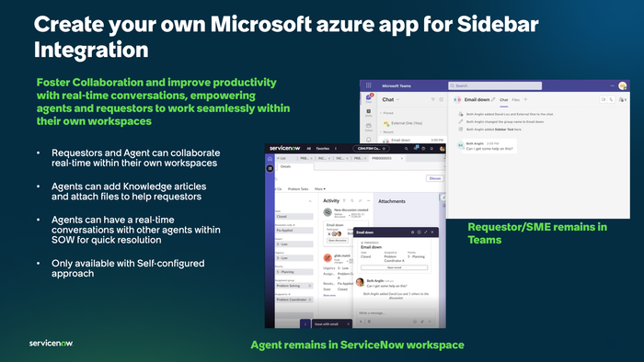The width and height of the screenshot is (644, 362).
Task: Close the Issue with email minimized chat
Action: pyautogui.click(x=348, y=324)
